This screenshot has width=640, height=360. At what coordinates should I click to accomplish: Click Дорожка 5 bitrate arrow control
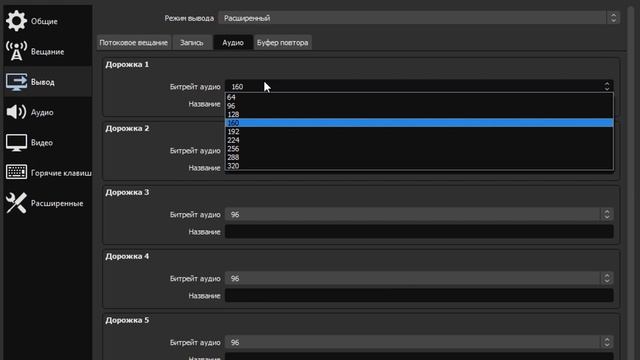(607, 342)
